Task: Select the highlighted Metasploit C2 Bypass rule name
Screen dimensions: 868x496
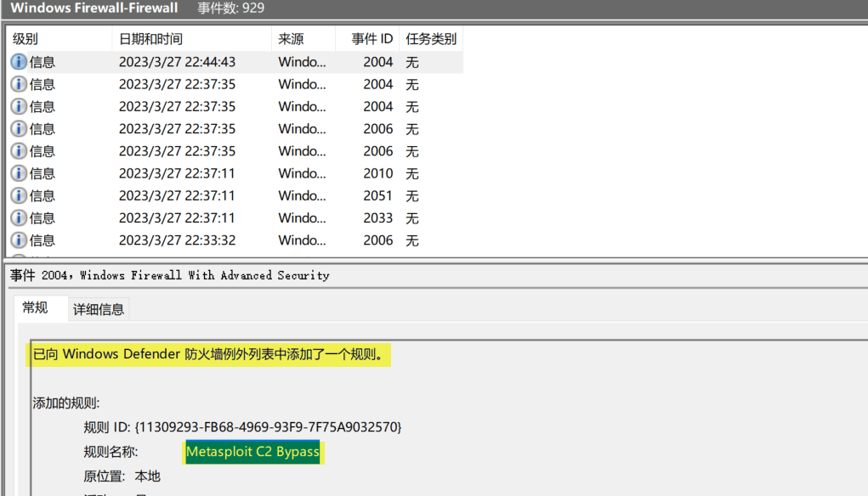Action: (x=252, y=452)
